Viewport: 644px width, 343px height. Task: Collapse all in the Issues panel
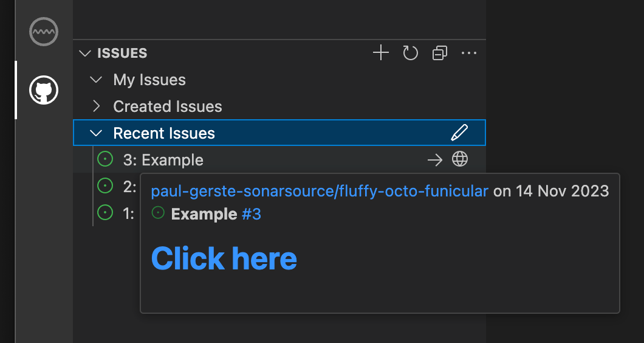439,54
